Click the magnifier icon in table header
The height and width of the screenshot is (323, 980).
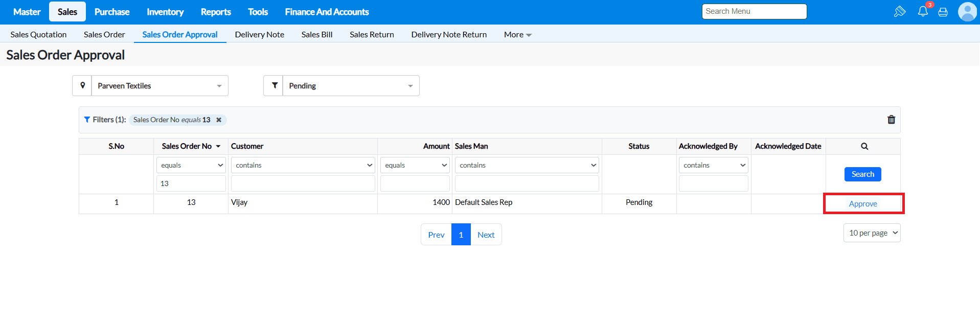pyautogui.click(x=864, y=146)
